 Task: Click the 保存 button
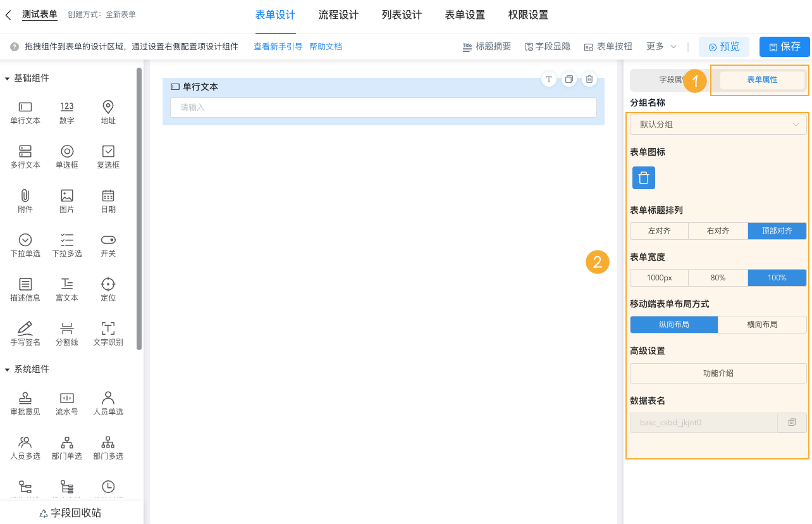coord(784,46)
